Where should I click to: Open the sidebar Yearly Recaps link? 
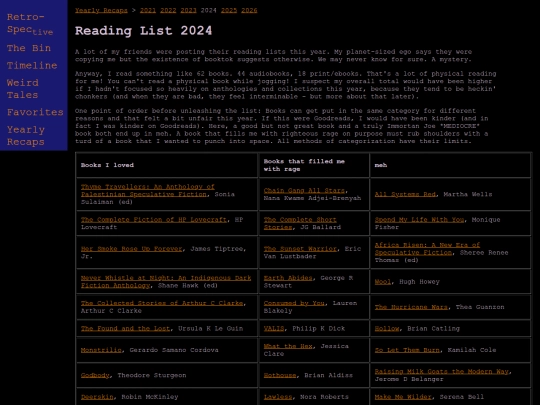26,136
